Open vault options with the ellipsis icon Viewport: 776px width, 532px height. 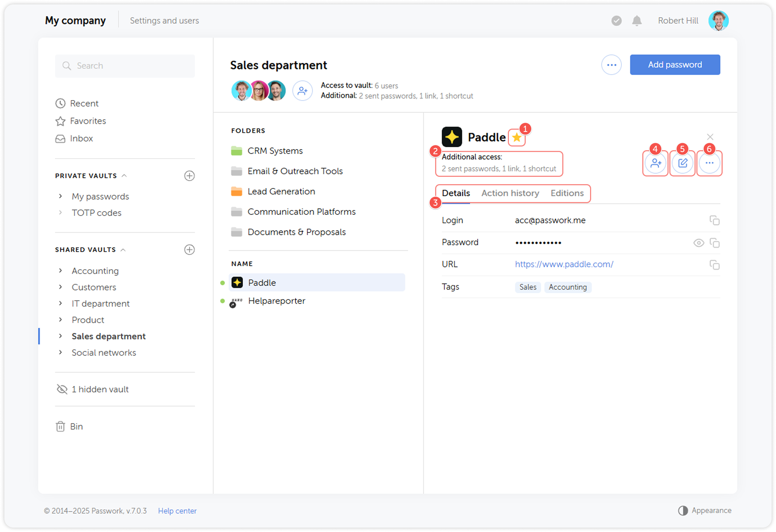[x=612, y=64]
